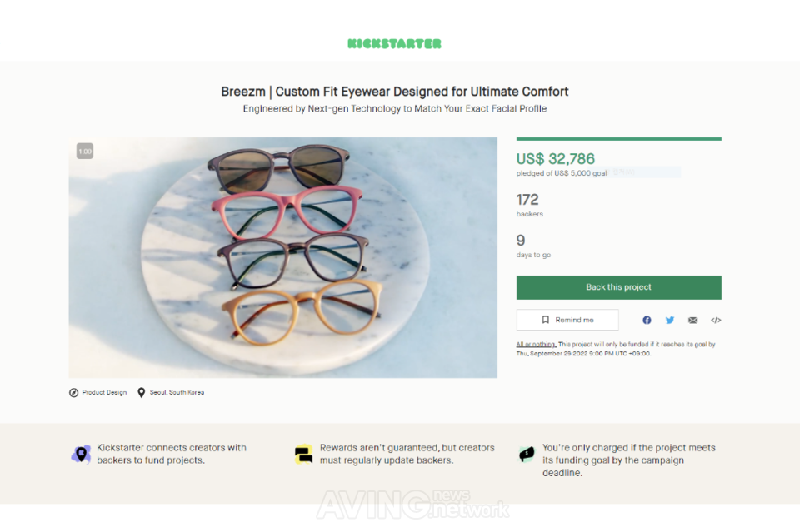Play the eyewear project video
Image resolution: width=800 pixels, height=532 pixels.
282,257
